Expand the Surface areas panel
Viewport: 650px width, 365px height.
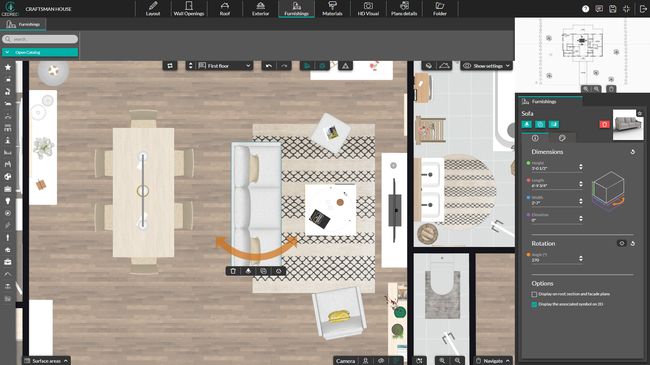click(x=46, y=361)
